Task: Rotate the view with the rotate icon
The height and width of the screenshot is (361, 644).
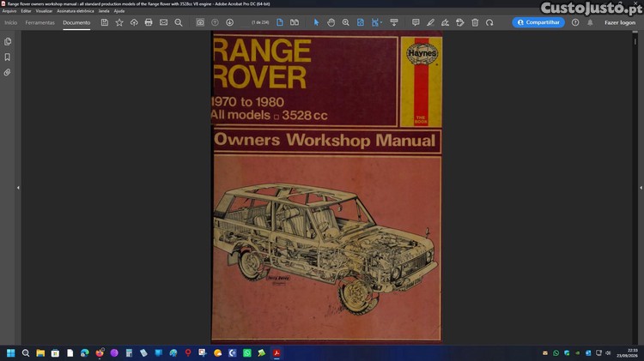Action: (489, 22)
